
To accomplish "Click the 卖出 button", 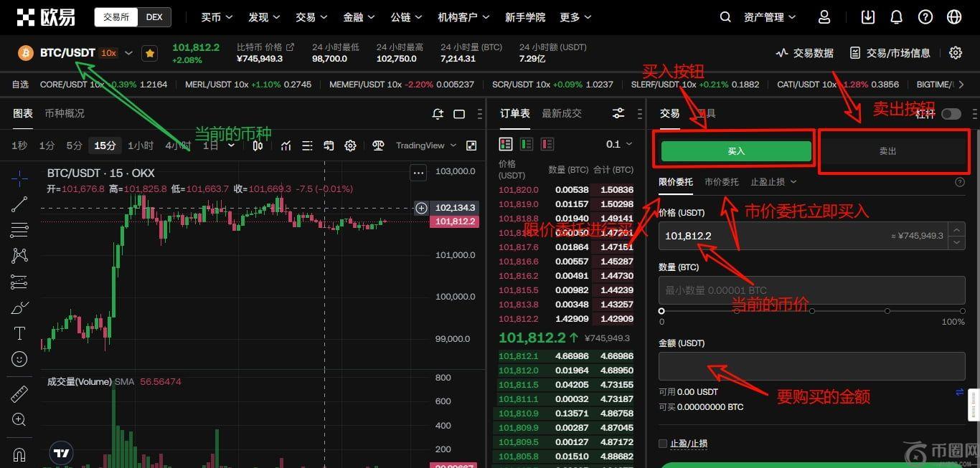I will [888, 151].
